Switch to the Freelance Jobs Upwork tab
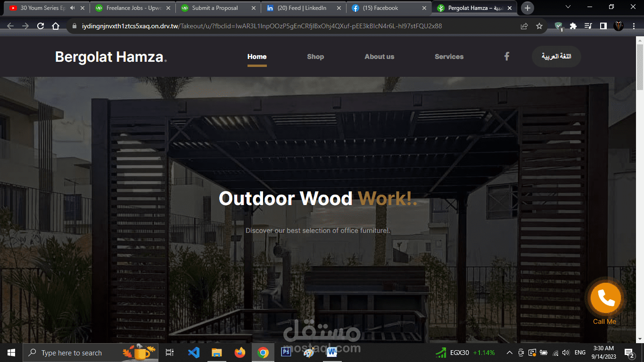 coord(133,8)
